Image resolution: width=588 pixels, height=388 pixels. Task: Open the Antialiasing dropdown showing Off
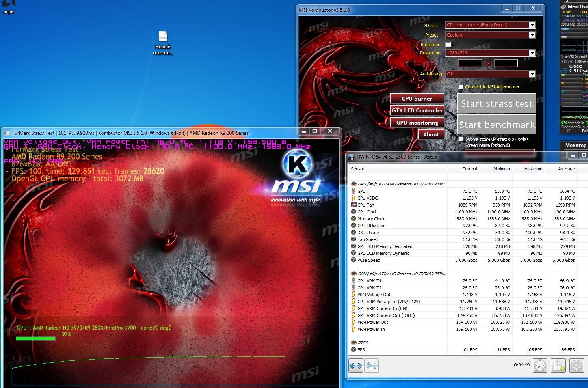point(491,74)
